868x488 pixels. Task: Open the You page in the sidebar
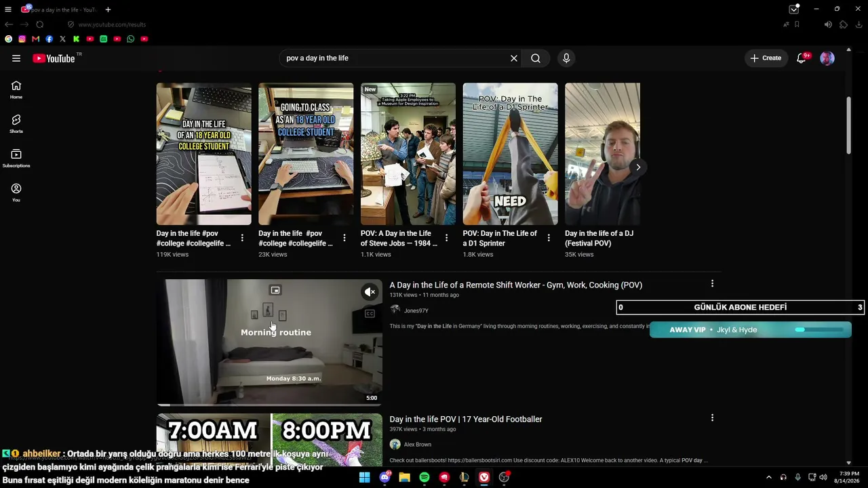[16, 192]
